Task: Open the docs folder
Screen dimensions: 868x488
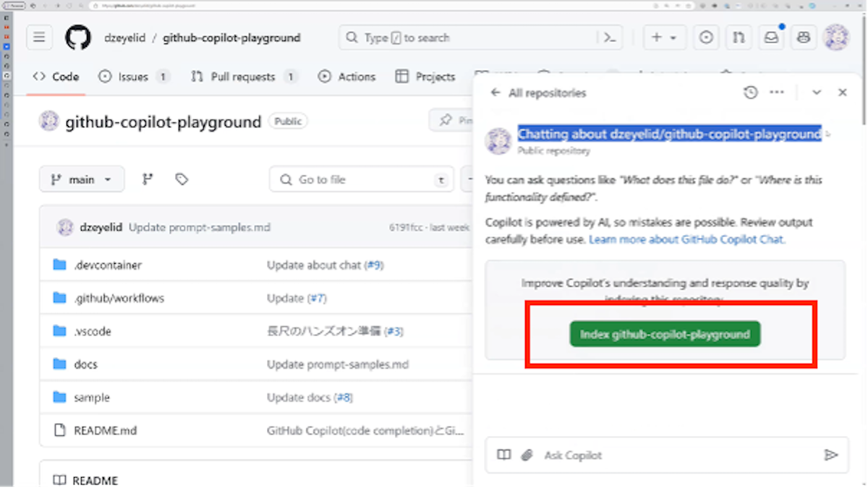Action: (x=85, y=364)
